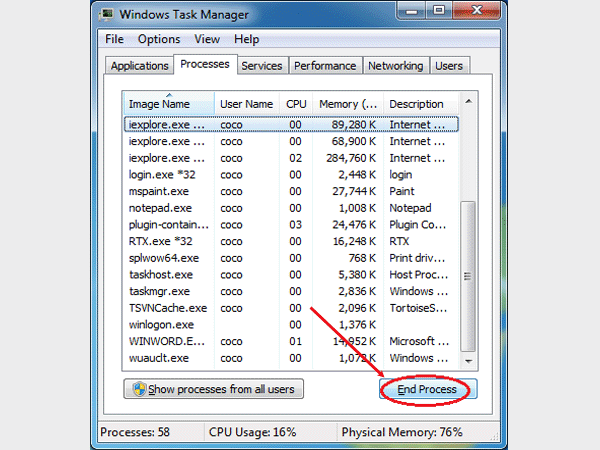Screen dimensions: 600x450
Task: Select the Processes tab
Action: tap(205, 64)
